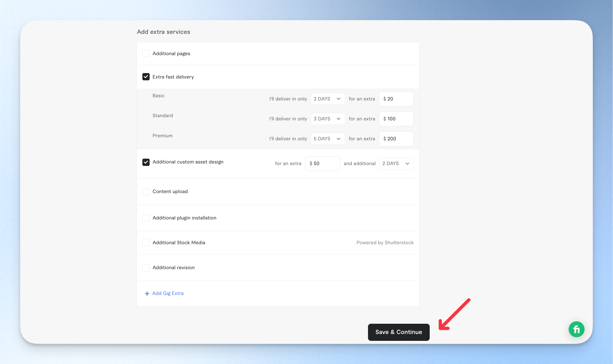Click the custom asset $50 price field

(322, 164)
